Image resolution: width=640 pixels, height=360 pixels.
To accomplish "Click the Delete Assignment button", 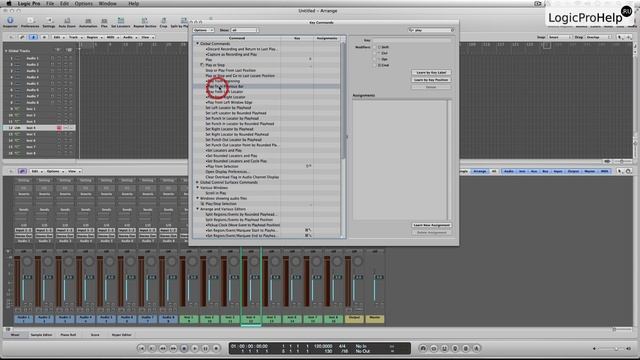I will (431, 232).
